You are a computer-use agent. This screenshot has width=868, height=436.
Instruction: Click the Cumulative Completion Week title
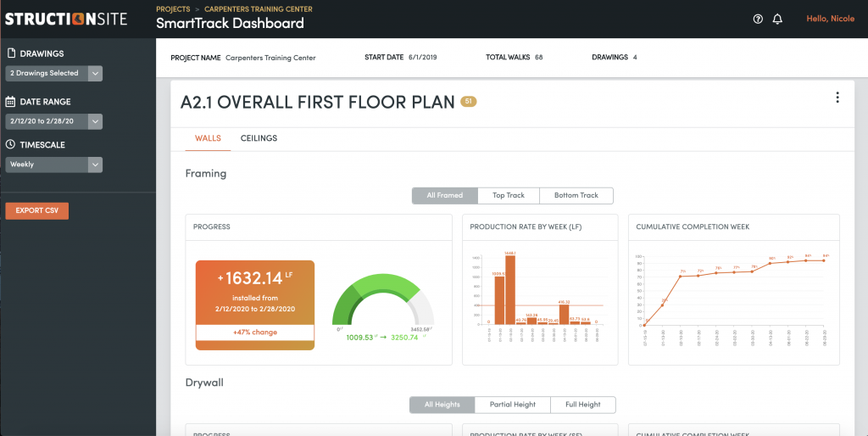693,227
